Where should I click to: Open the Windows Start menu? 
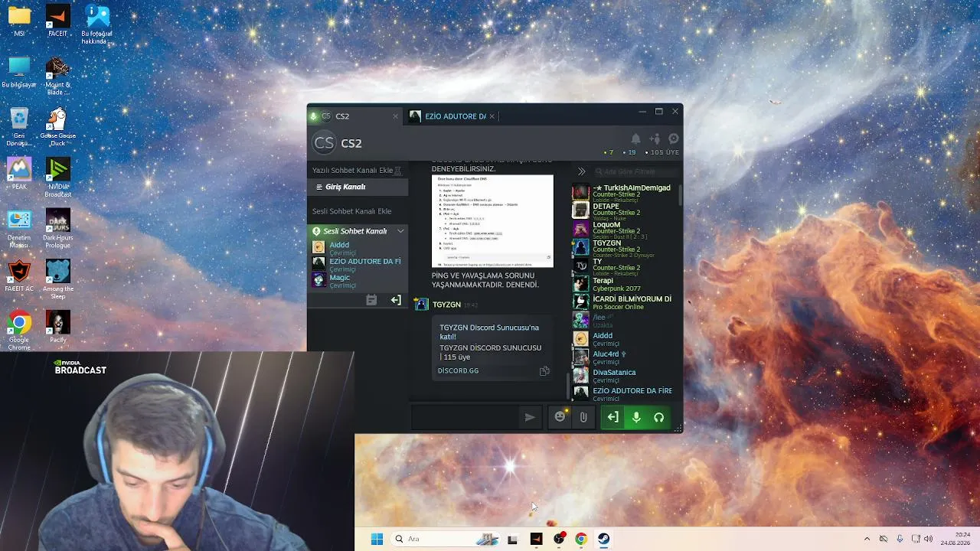(377, 539)
